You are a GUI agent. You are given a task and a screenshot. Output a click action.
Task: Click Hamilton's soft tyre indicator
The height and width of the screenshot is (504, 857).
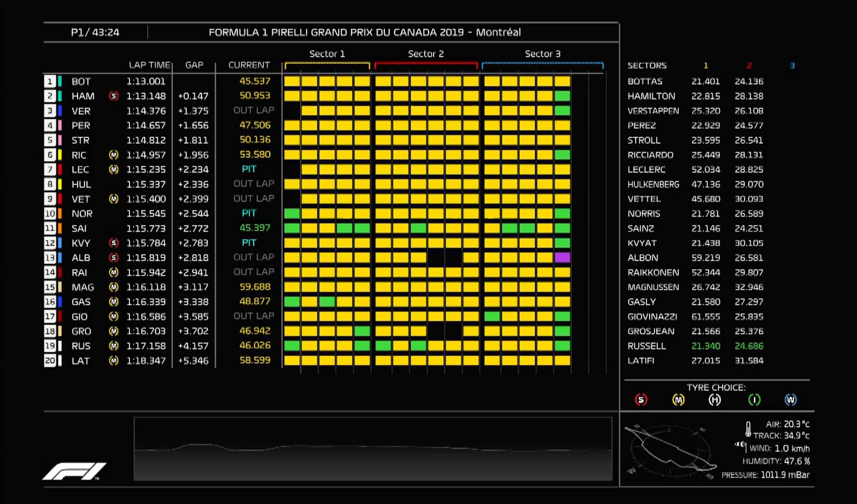[x=114, y=96]
